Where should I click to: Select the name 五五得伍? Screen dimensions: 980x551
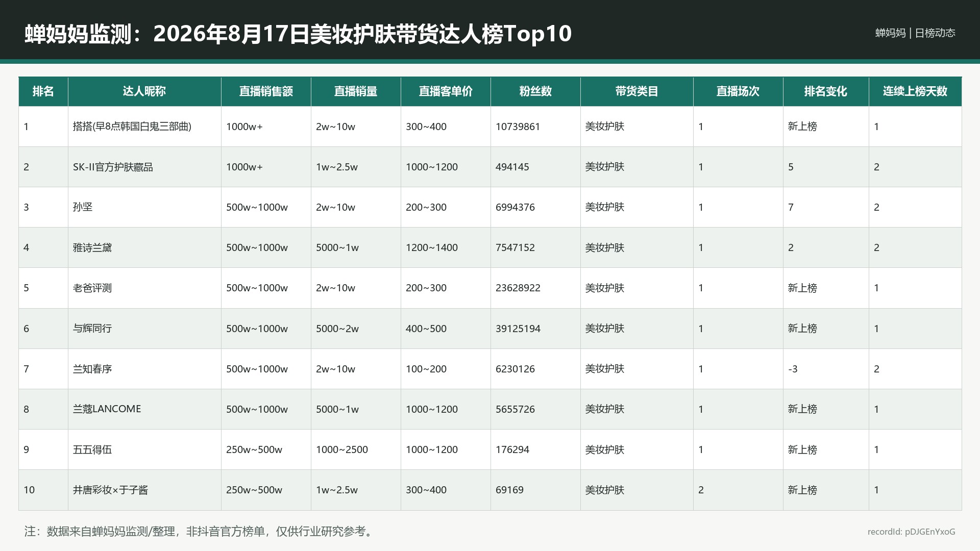pos(92,449)
